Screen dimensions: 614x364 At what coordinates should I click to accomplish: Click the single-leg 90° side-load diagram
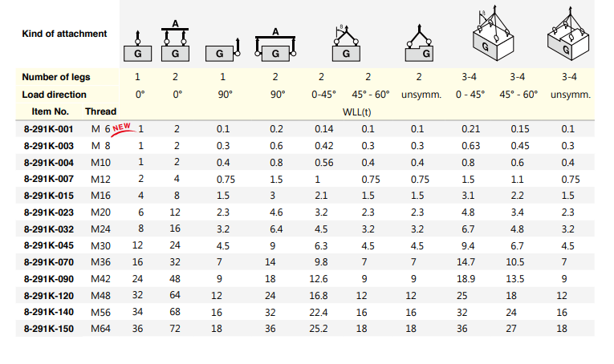tap(223, 50)
